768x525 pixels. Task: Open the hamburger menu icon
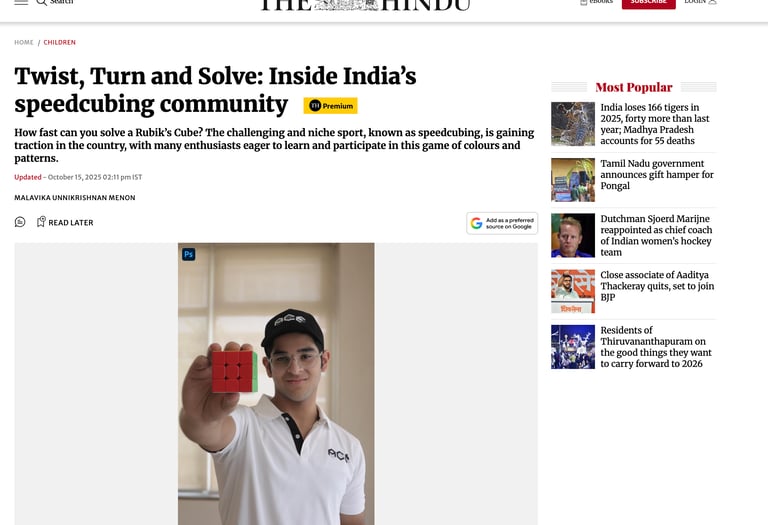point(21,2)
